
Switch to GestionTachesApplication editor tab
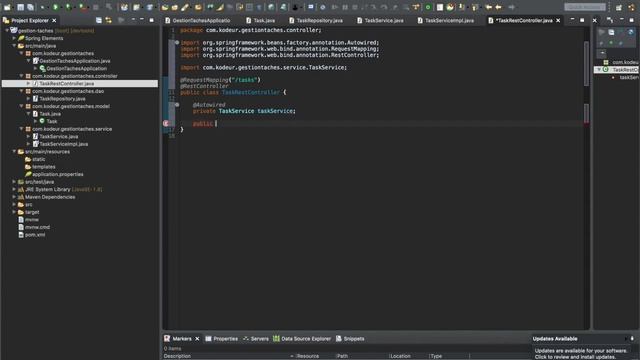(x=198, y=20)
